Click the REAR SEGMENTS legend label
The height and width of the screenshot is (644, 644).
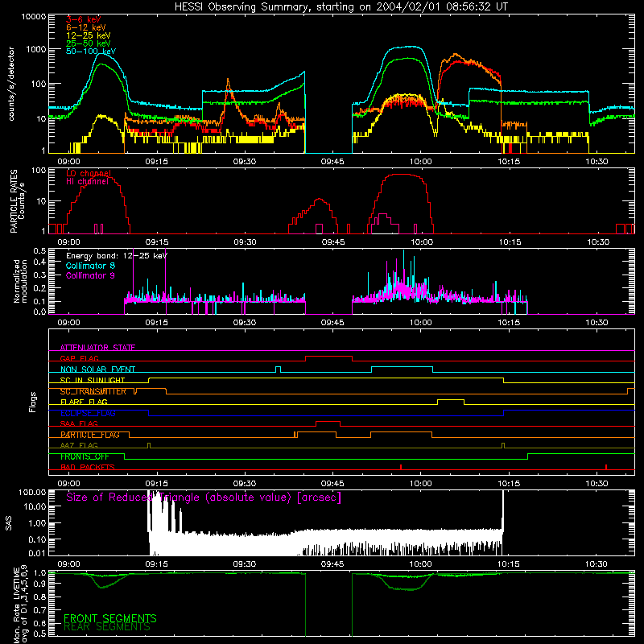pyautogui.click(x=107, y=627)
